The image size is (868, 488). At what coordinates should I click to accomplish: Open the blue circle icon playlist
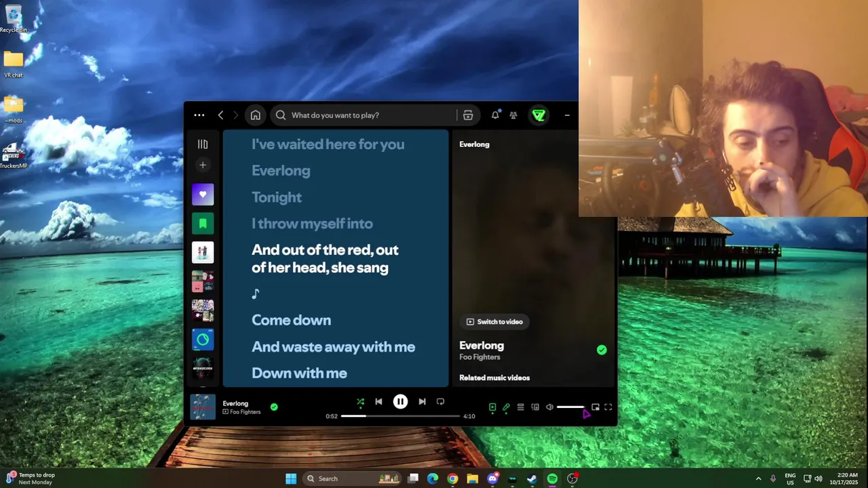203,340
